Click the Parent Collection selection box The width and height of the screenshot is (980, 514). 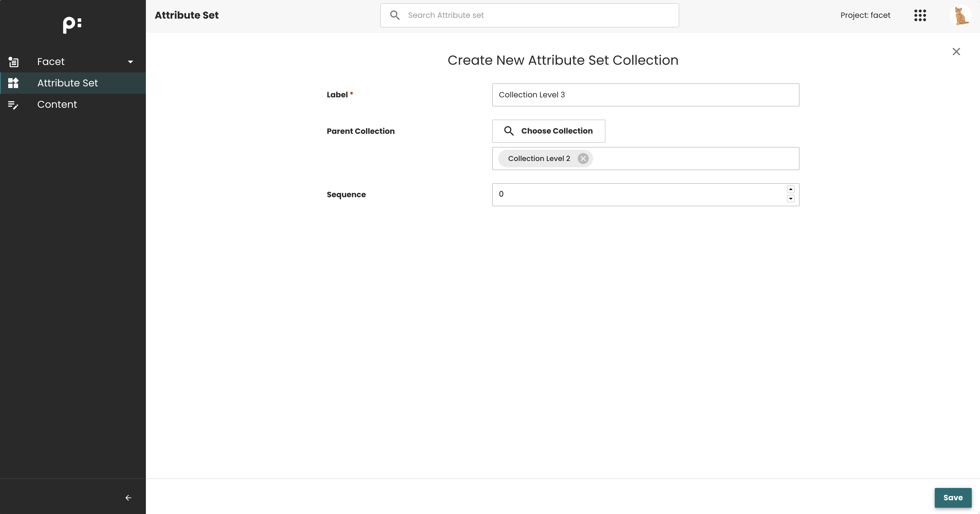tap(645, 159)
